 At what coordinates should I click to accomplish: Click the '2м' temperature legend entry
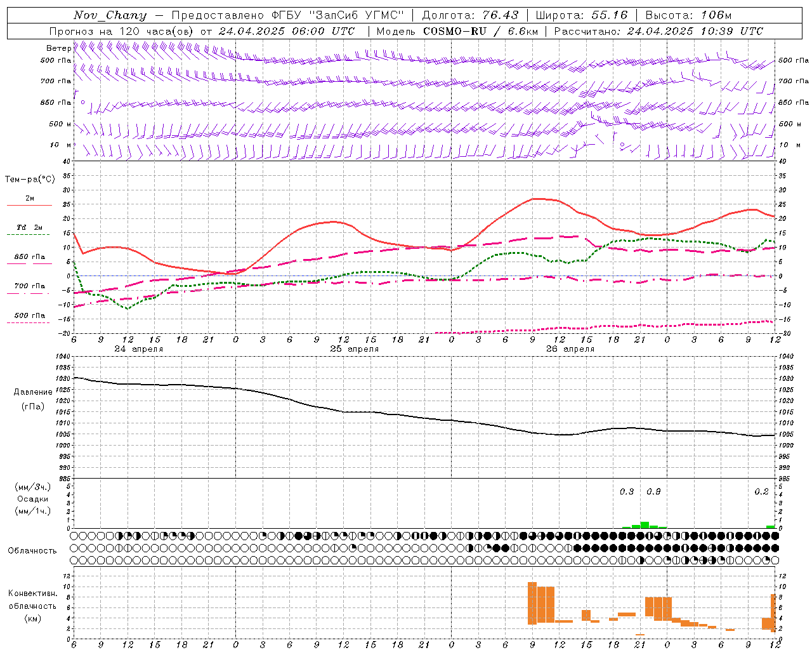[x=30, y=198]
